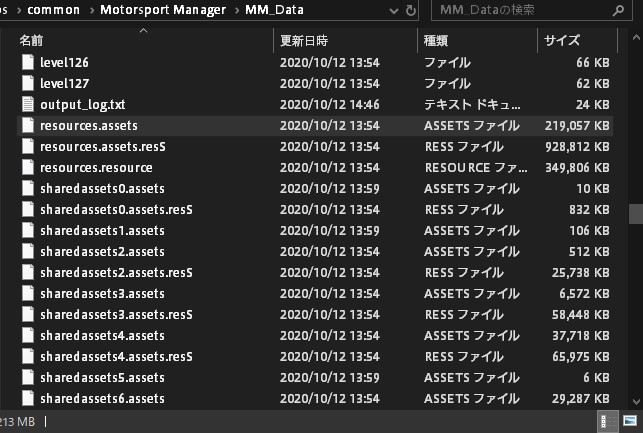
Task: Click the file icon of sharedassets0.assets.resS
Action: pyautogui.click(x=28, y=209)
